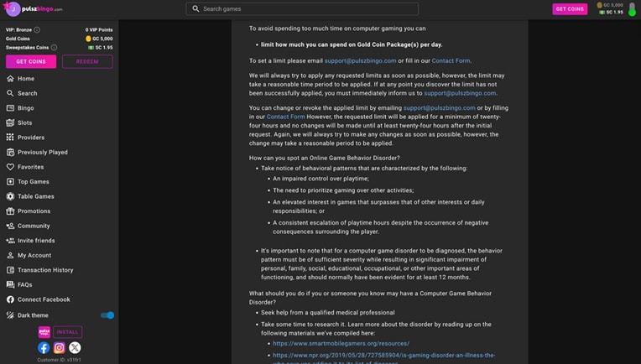Open My Account from the sidebar
Screen dimensions: 641x364
coord(34,255)
